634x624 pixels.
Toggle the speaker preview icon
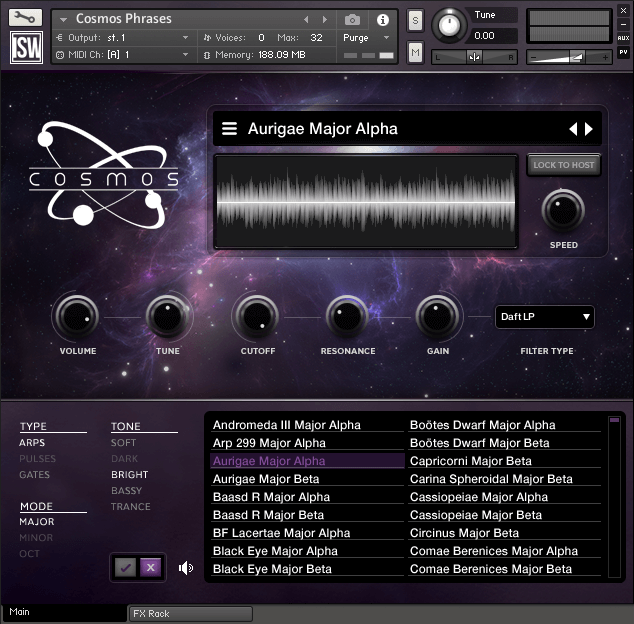186,568
